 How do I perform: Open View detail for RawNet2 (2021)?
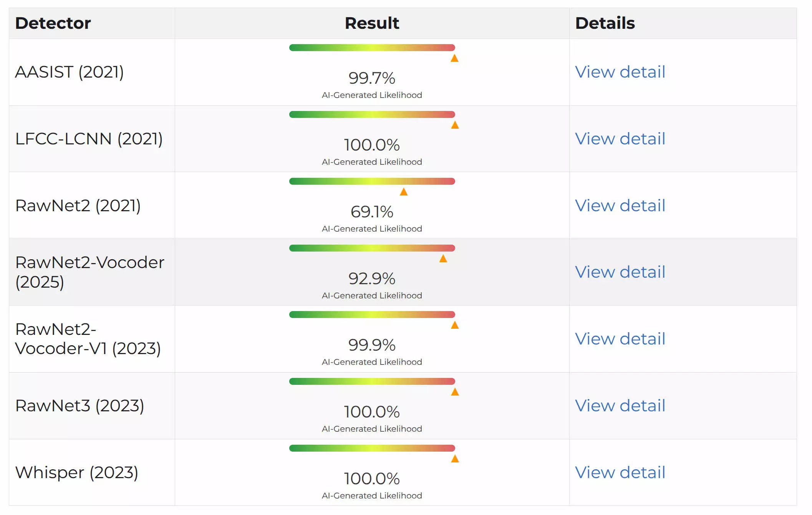[620, 205]
